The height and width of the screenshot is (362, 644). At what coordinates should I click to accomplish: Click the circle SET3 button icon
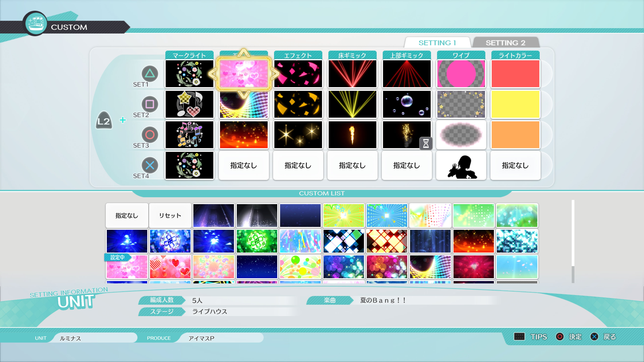pos(150,135)
